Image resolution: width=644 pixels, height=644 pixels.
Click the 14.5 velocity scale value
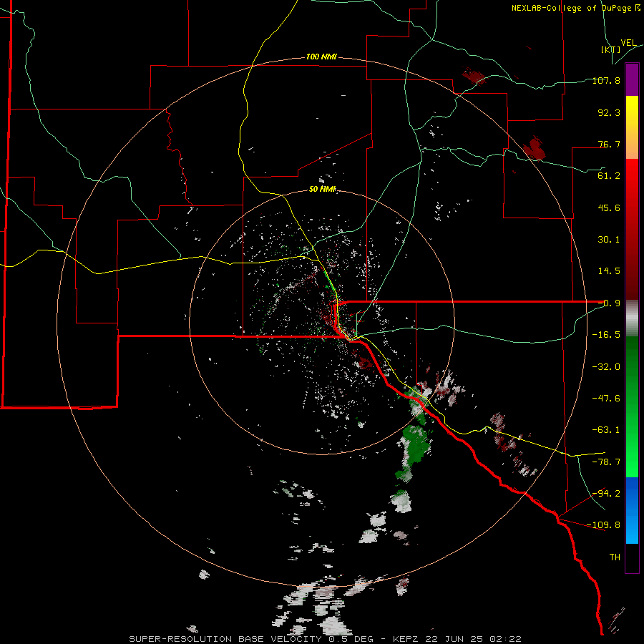pyautogui.click(x=609, y=271)
